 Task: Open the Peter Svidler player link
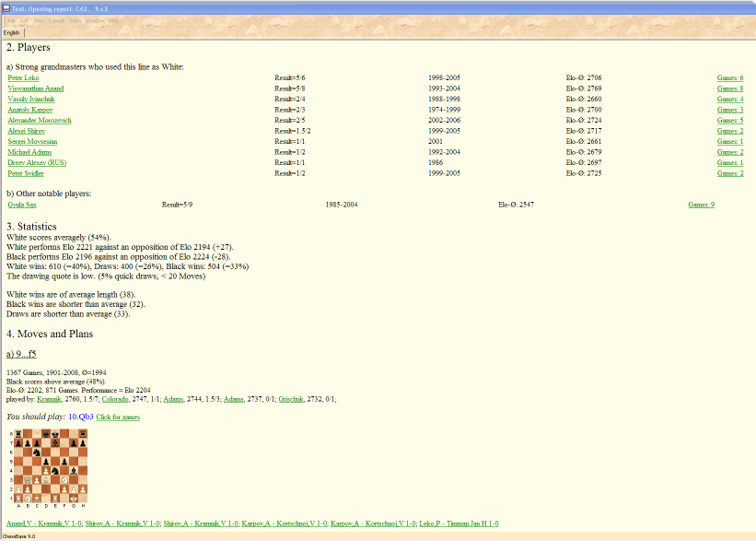(x=26, y=173)
